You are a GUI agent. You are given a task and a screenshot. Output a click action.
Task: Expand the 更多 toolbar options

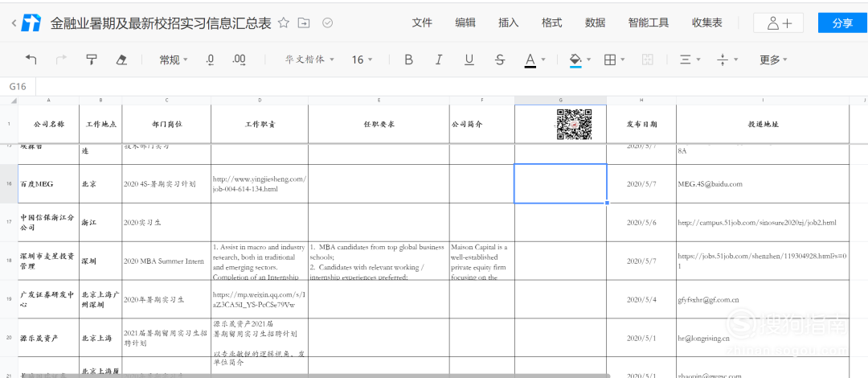pos(773,60)
